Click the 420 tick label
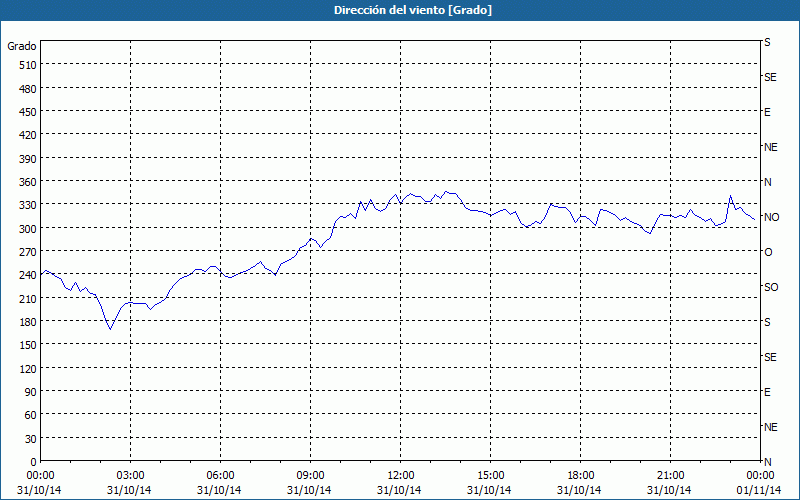Viewport: 800px width, 500px height. pos(28,135)
